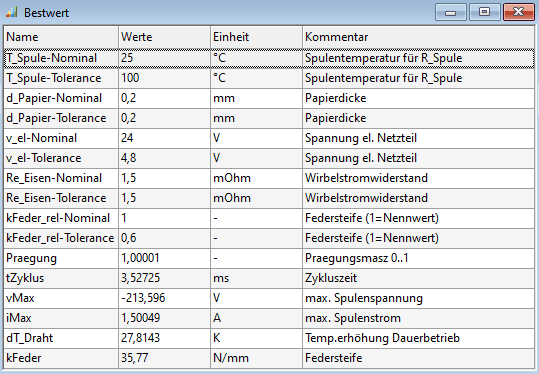Click the comment 'max. Spulenspannung'

point(364,298)
